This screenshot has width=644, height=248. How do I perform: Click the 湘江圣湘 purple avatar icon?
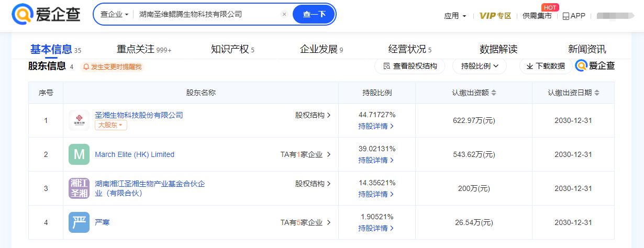[79, 188]
